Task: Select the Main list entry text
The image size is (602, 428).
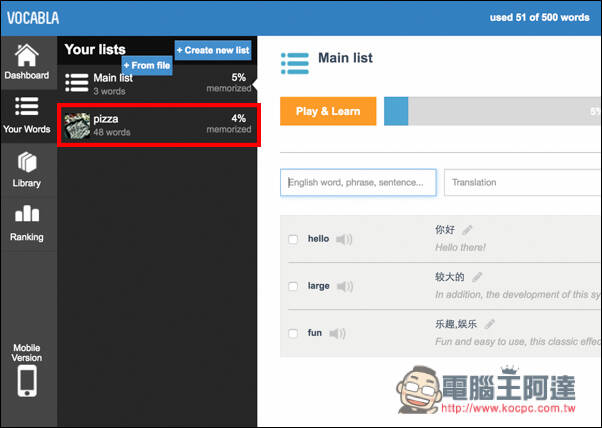Action: pos(113,78)
